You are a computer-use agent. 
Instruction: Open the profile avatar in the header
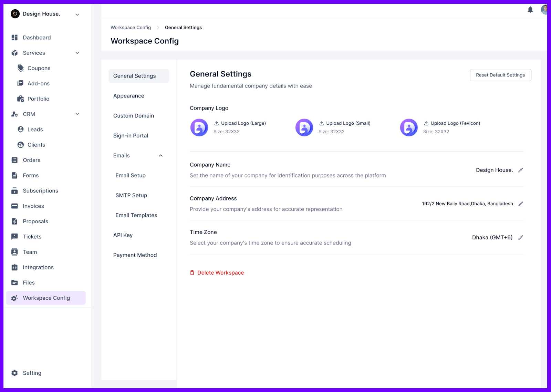pos(544,10)
